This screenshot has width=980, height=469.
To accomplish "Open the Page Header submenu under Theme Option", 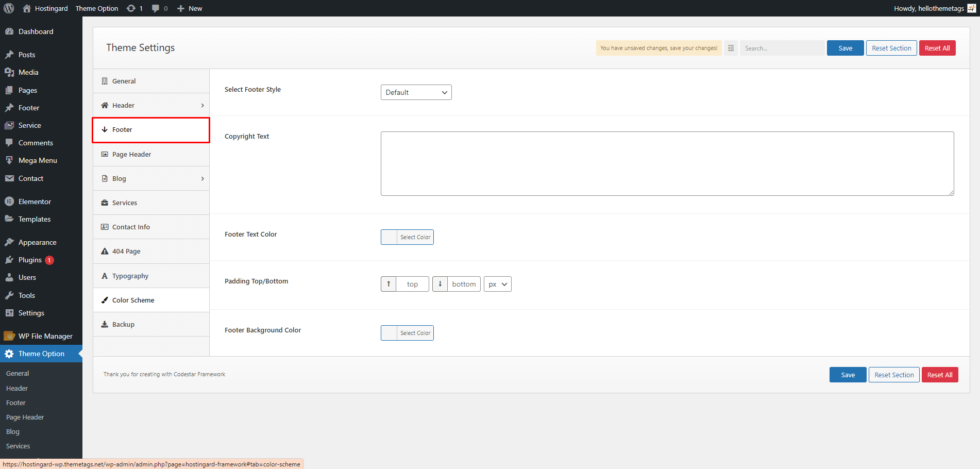I will pyautogui.click(x=25, y=417).
